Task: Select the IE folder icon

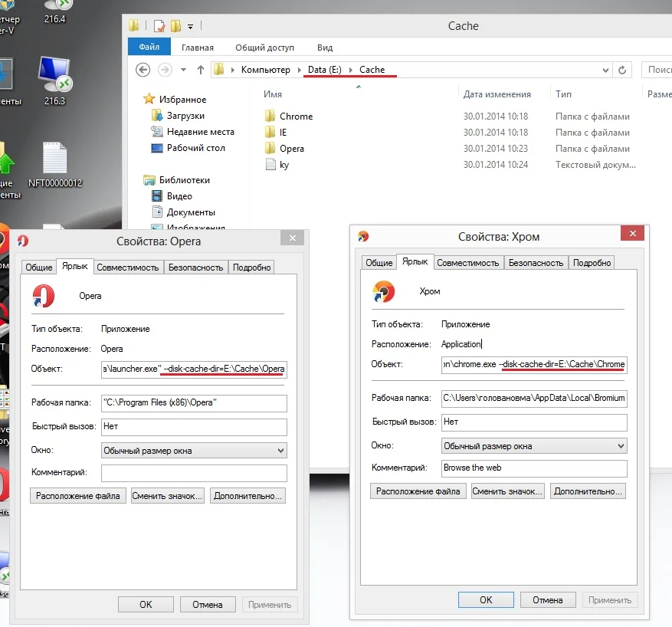Action: pyautogui.click(x=270, y=132)
